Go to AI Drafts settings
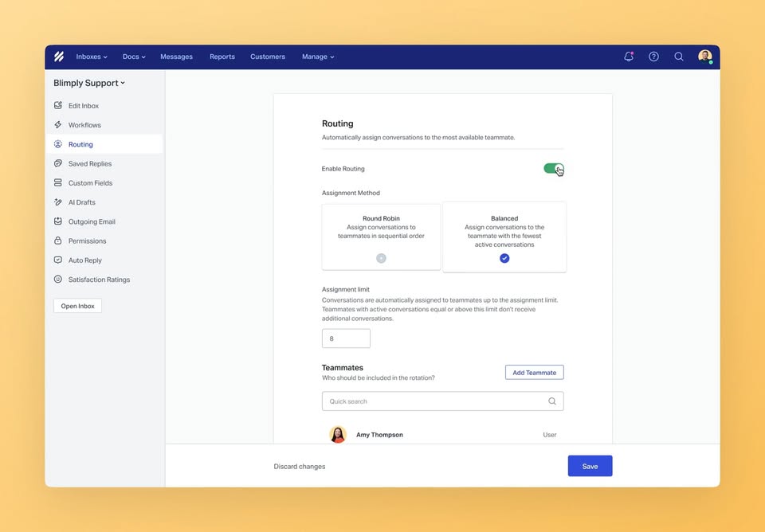The image size is (765, 532). click(81, 202)
